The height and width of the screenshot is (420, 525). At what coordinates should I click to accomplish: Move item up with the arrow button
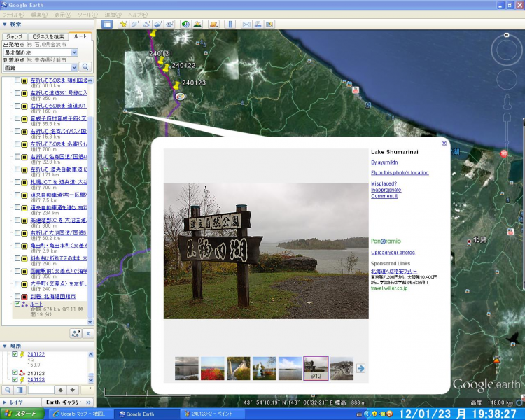tap(61, 390)
